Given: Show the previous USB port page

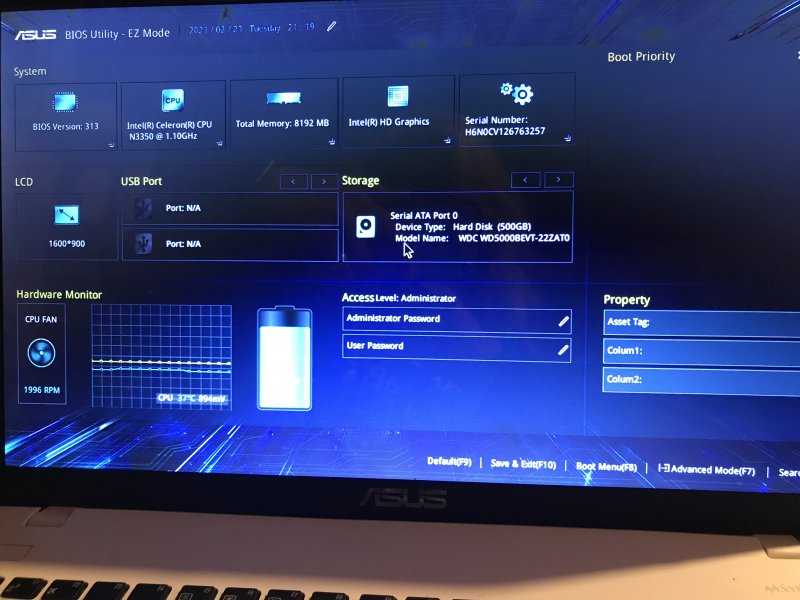Looking at the screenshot, I should (x=293, y=181).
